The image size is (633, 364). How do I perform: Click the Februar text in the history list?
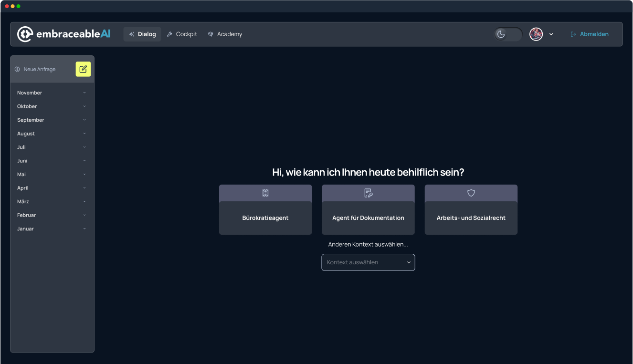pos(26,215)
